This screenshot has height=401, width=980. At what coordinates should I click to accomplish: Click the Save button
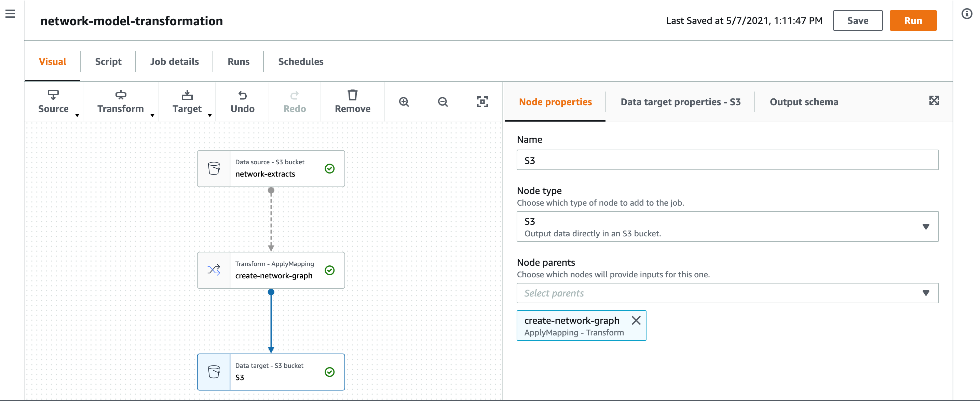[x=858, y=20]
